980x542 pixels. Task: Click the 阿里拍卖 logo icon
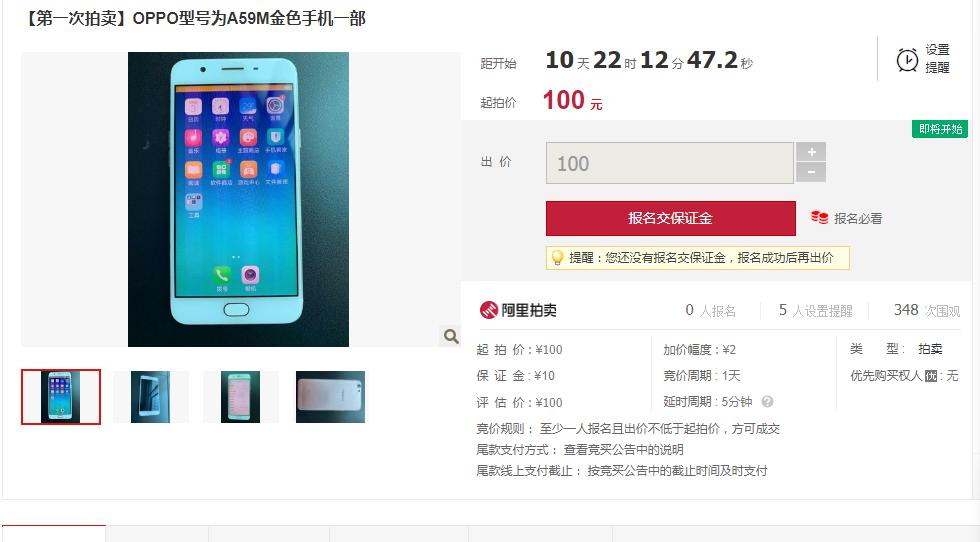coord(488,310)
